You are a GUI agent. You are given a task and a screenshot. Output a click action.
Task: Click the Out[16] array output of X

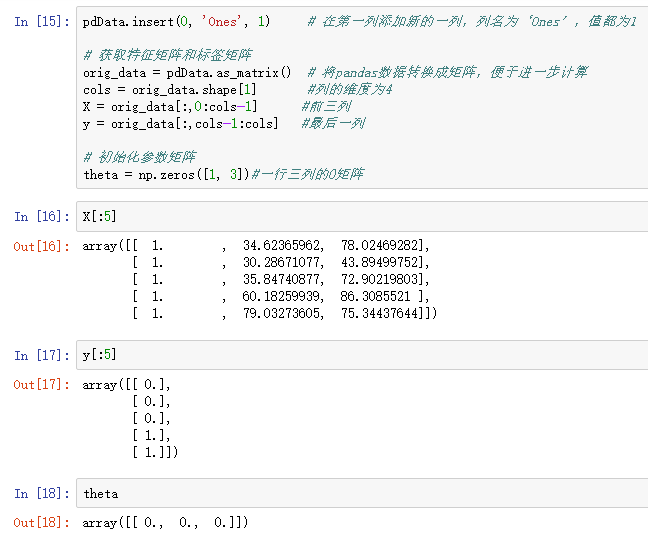[260, 279]
